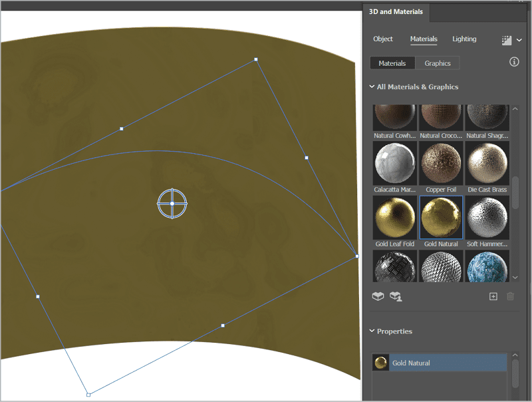Apply Die Cast Brass material
Image resolution: width=532 pixels, height=402 pixels.
[x=487, y=163]
